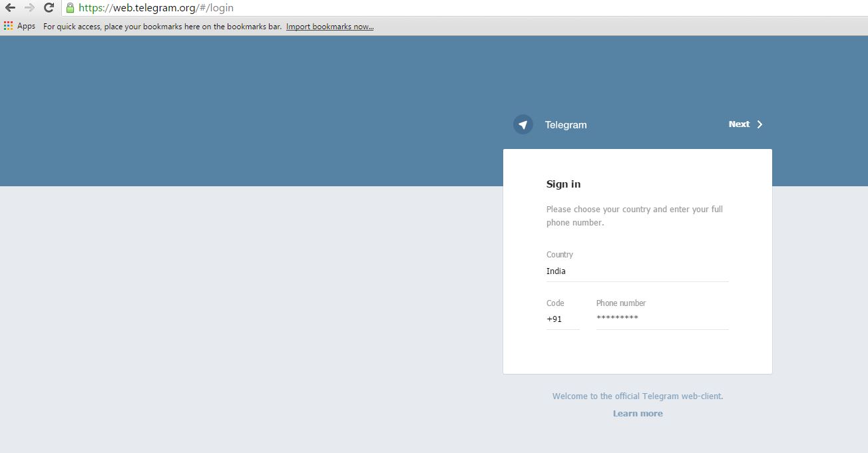Open the Country field showing India
Viewport: 868px width, 453px height.
(x=638, y=271)
